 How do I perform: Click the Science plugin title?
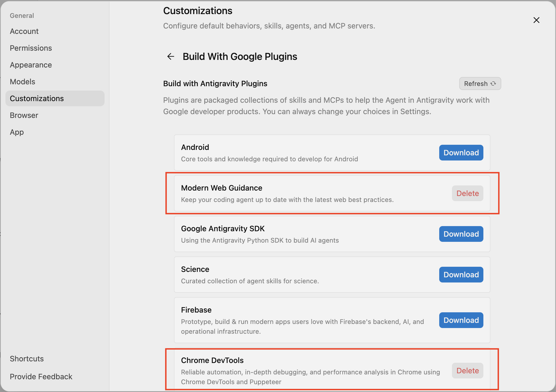pyautogui.click(x=195, y=269)
